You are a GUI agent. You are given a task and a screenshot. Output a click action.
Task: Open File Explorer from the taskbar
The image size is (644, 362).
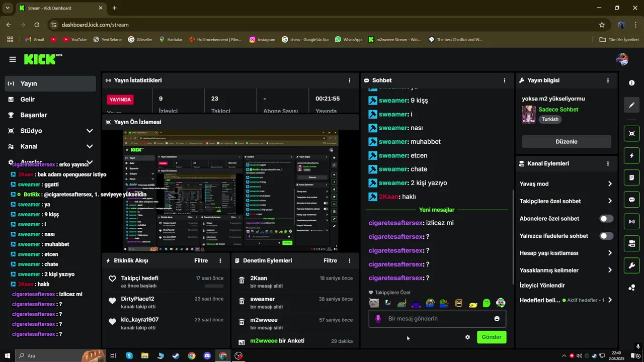tap(144, 356)
